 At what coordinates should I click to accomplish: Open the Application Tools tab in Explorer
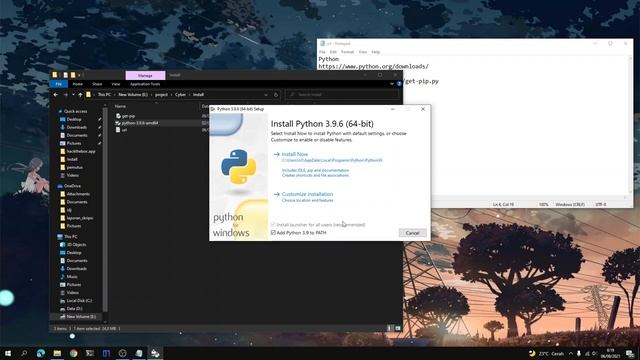(x=145, y=84)
